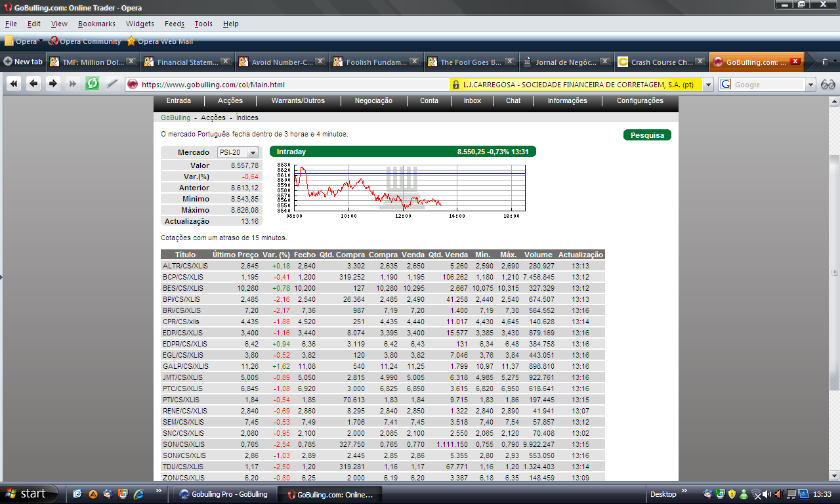Click the page vertical scrollbar
Screen dimensions: 840x504
[x=834, y=272]
